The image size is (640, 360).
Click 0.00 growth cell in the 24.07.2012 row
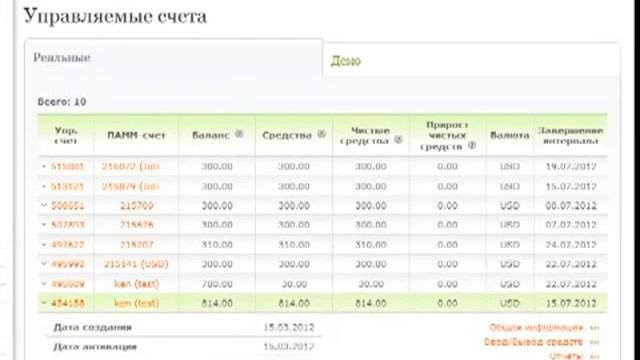point(447,245)
